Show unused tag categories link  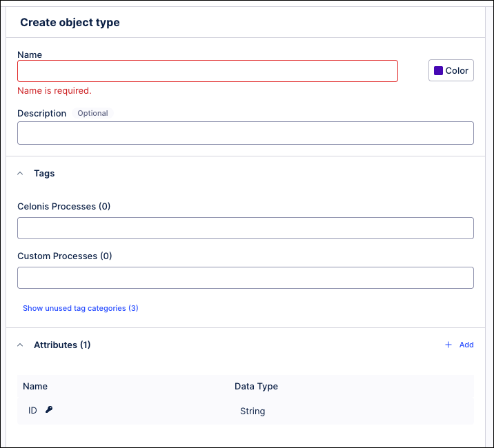tap(81, 308)
